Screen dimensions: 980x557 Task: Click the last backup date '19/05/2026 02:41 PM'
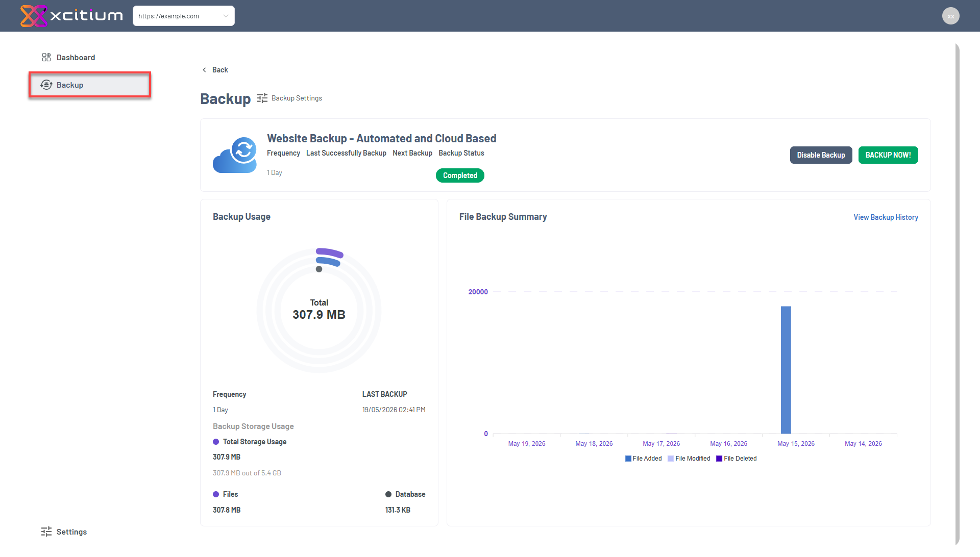click(x=394, y=410)
